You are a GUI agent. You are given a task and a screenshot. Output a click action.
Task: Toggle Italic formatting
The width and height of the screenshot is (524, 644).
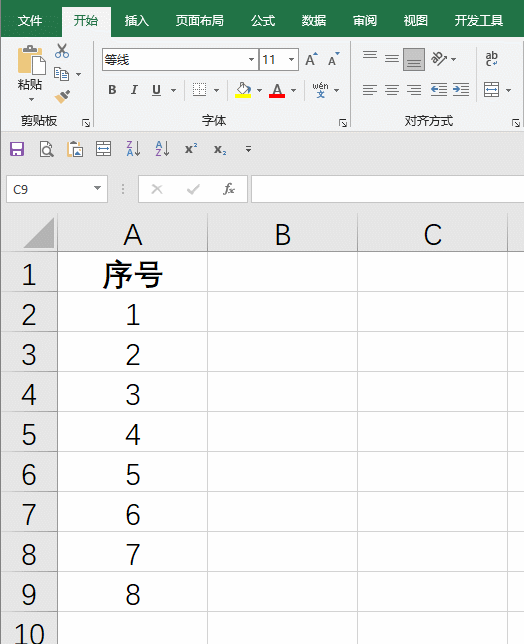134,90
